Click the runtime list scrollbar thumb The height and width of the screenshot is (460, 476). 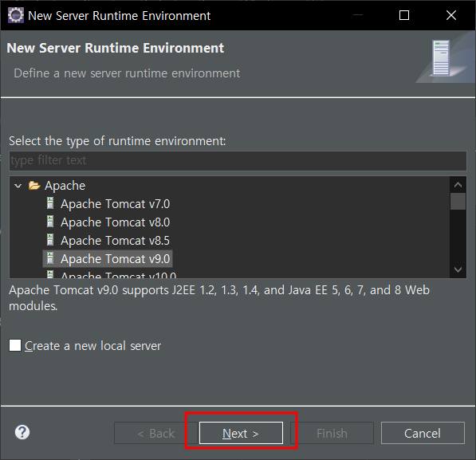(458, 201)
